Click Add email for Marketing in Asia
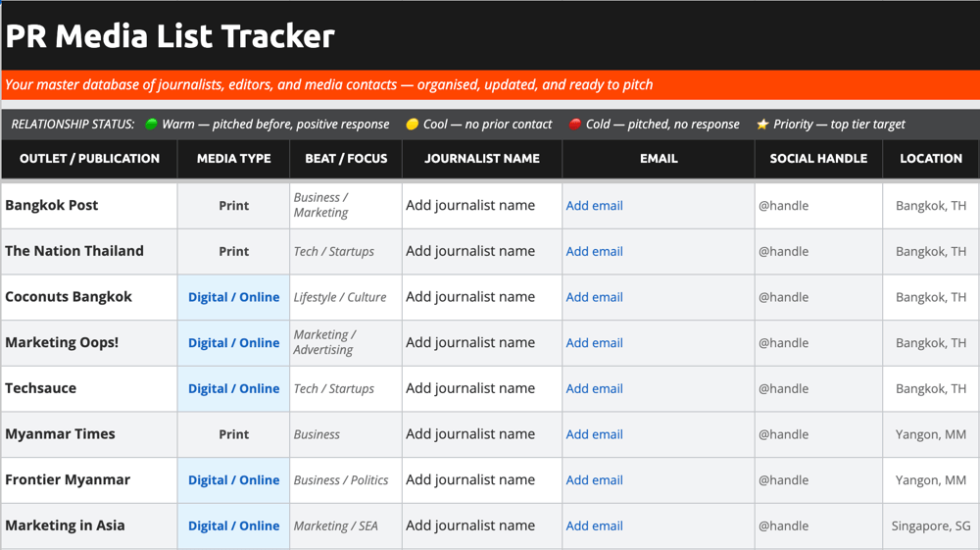The width and height of the screenshot is (980, 550). (x=595, y=525)
